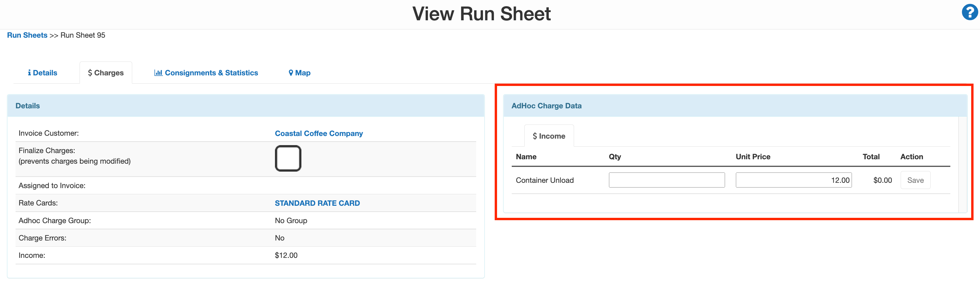This screenshot has width=980, height=282.
Task: Click the Details panel header
Action: tap(27, 106)
